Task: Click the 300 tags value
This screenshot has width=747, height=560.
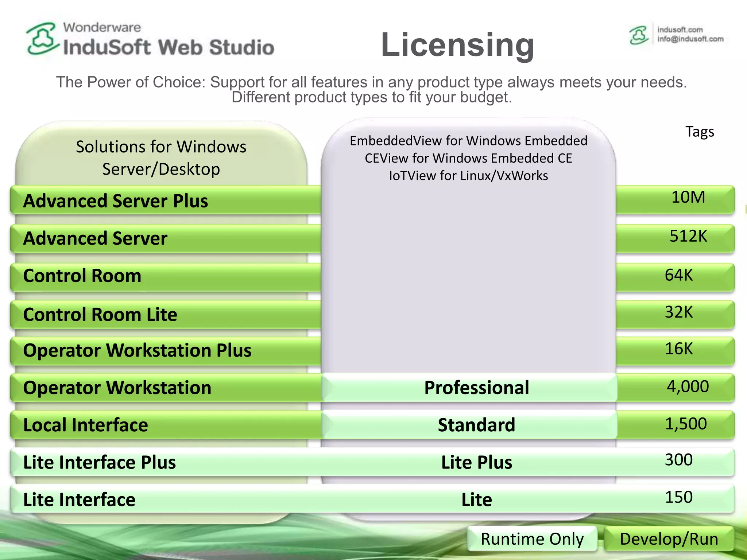Action: (x=678, y=460)
